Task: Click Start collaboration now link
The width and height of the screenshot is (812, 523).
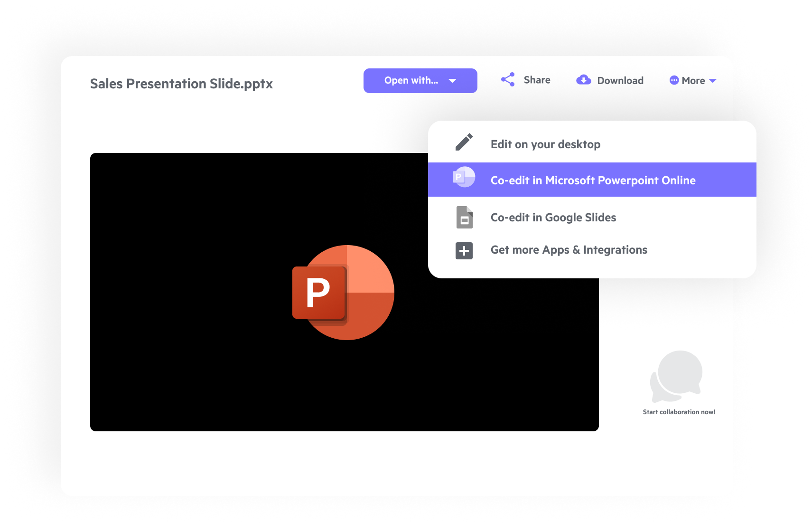Action: (x=679, y=412)
